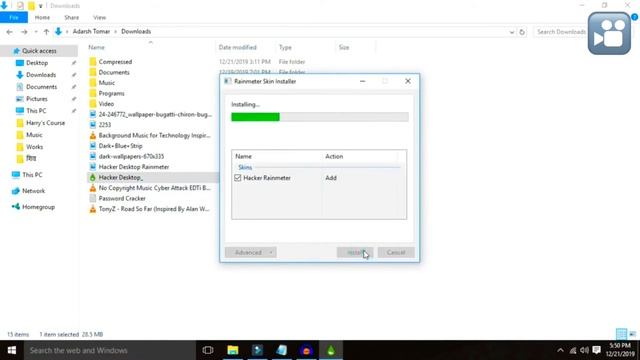Switch to details view in status bar
Viewport: 640px width, 360px height.
[x=621, y=334]
